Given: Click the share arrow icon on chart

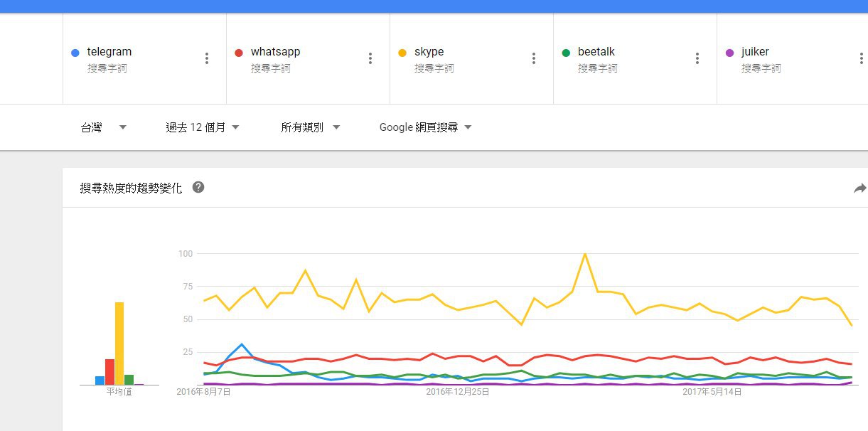Looking at the screenshot, I should pos(859,188).
